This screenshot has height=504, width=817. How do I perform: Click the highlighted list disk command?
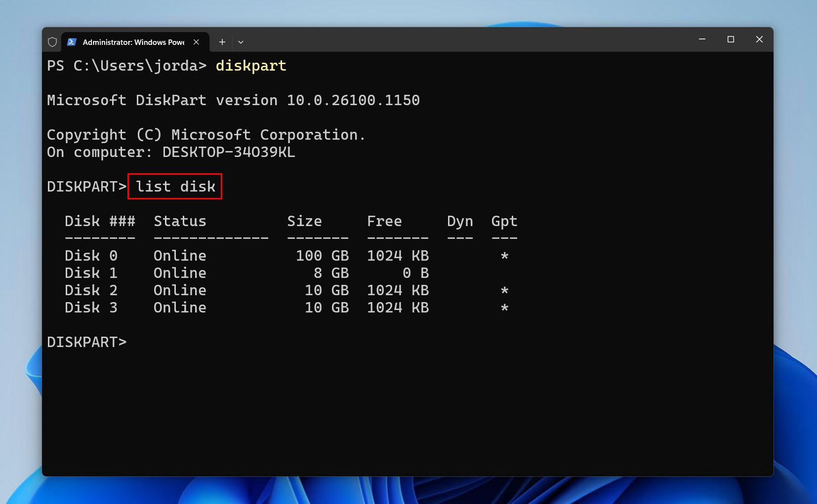[174, 186]
